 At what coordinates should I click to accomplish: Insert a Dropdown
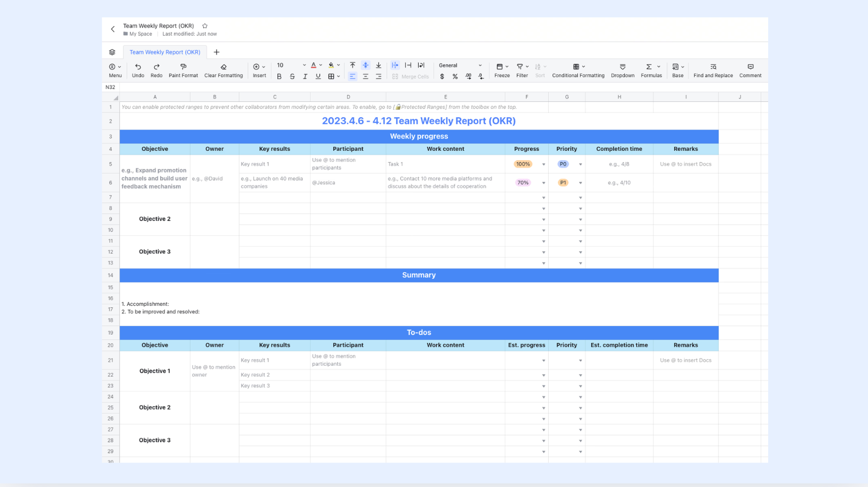[622, 71]
